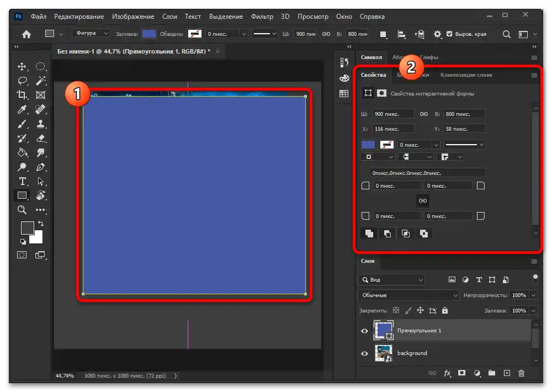
Task: Toggle link between width and height in Properties
Action: pos(424,114)
